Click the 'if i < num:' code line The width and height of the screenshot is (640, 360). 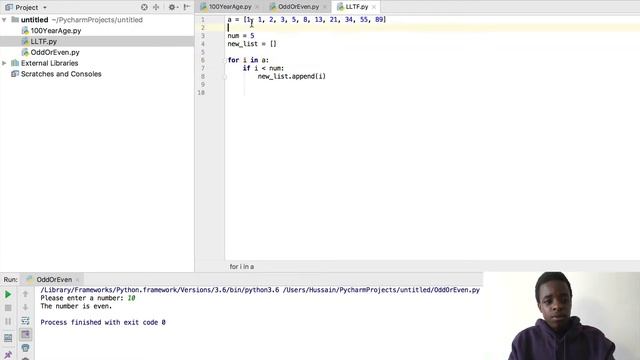point(263,68)
